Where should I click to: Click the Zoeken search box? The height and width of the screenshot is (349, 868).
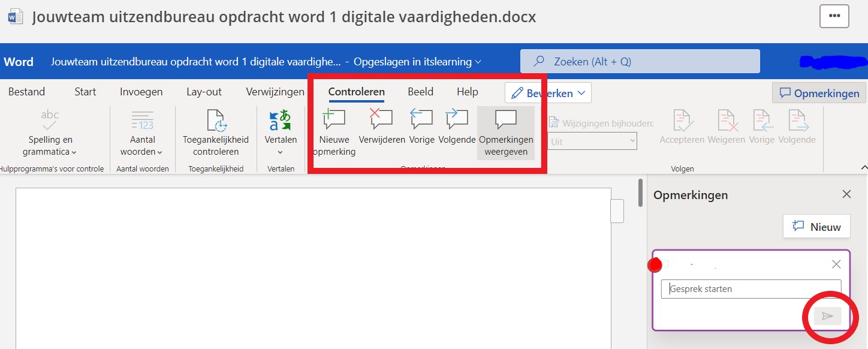click(640, 61)
